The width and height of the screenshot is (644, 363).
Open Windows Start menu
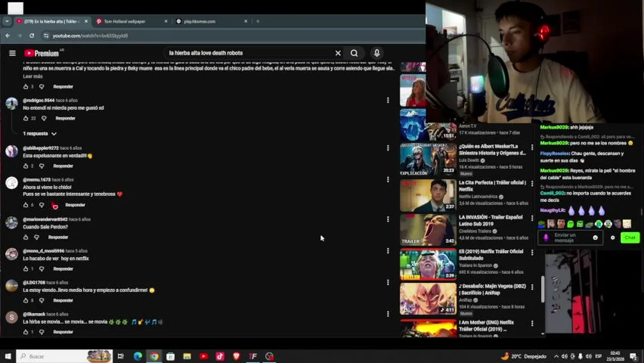8,356
